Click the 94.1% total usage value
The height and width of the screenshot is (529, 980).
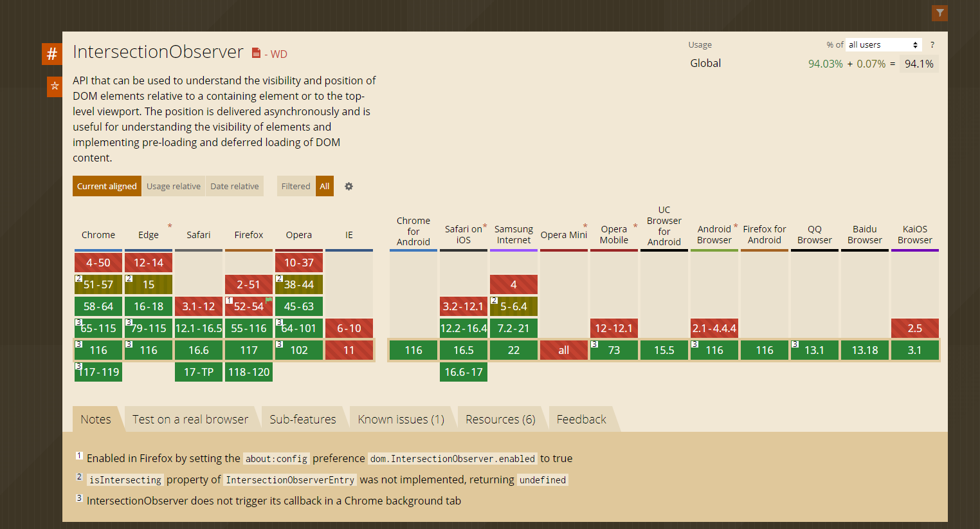click(x=919, y=64)
